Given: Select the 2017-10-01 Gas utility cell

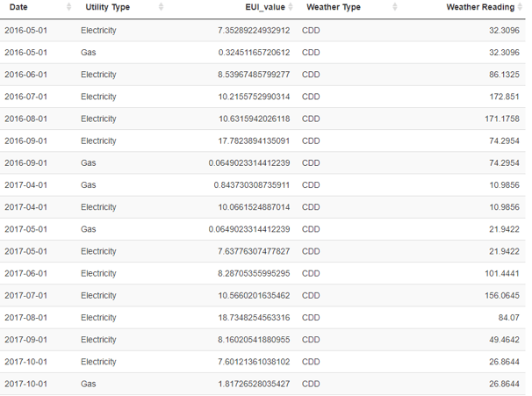Looking at the screenshot, I should pos(88,384).
